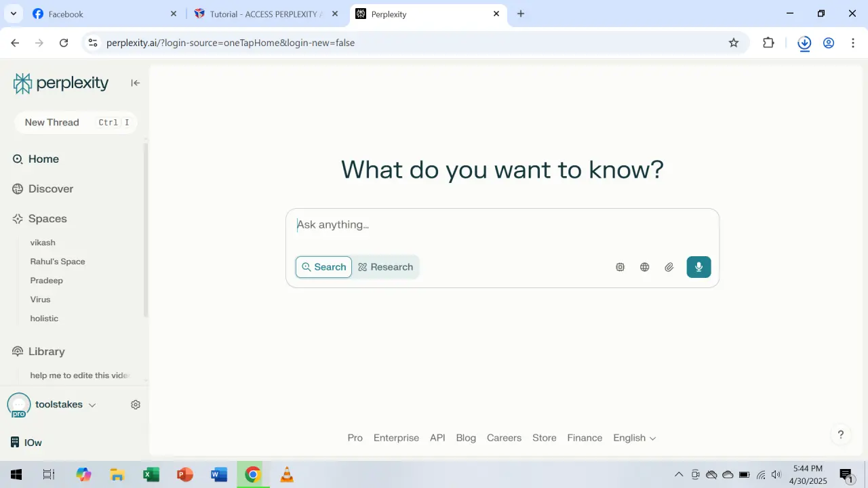Open the holistic space

[44, 319]
